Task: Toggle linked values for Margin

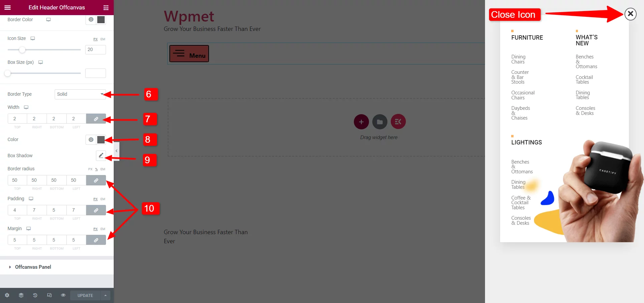Action: tap(96, 240)
